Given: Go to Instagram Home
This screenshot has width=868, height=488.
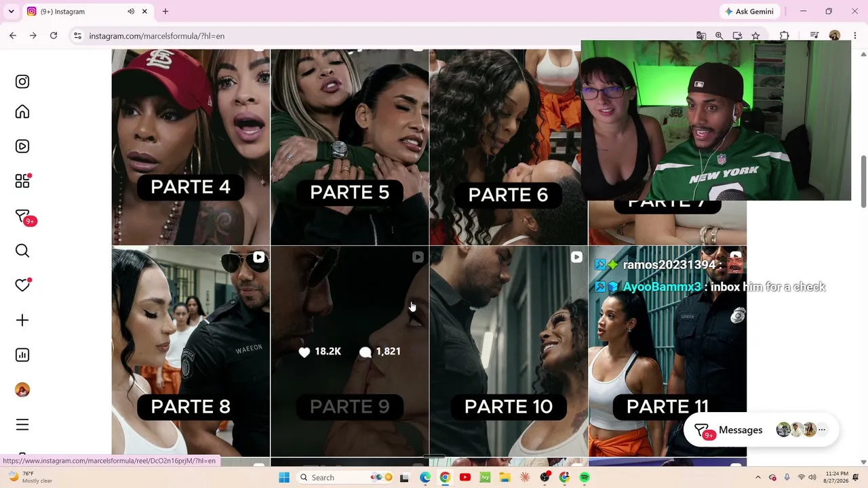Looking at the screenshot, I should [x=22, y=112].
